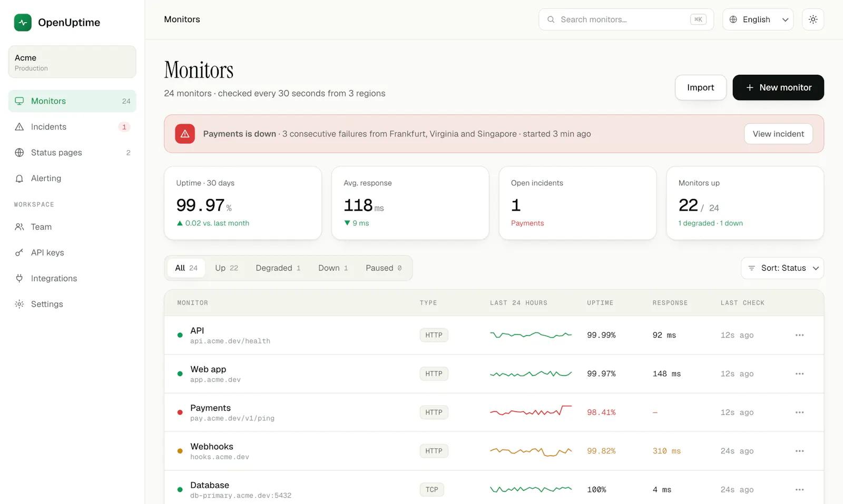Click the Monitors screen icon in sidebar
Image resolution: width=843 pixels, height=504 pixels.
(19, 101)
